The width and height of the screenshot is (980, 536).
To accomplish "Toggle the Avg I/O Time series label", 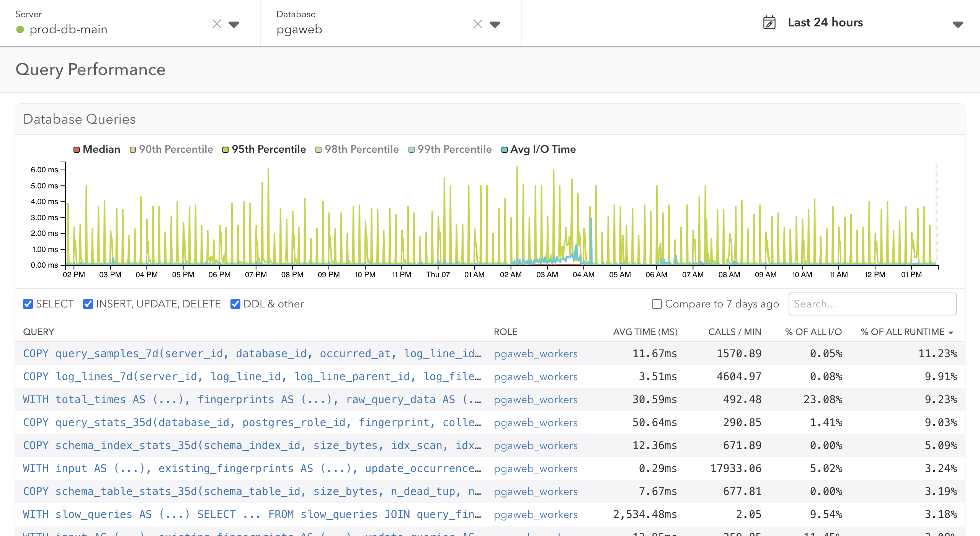I will coord(543,149).
